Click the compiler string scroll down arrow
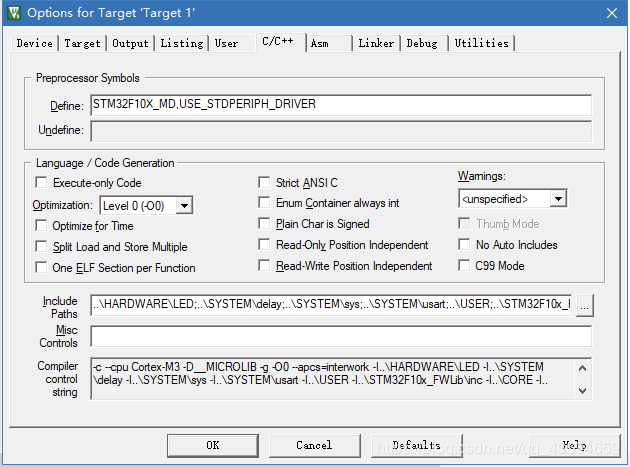This screenshot has width=630, height=467. [x=583, y=390]
